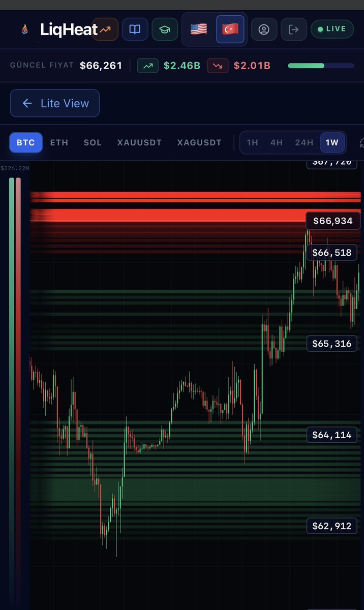
Task: Click the LiqHeat flame logo icon
Action: (24, 29)
